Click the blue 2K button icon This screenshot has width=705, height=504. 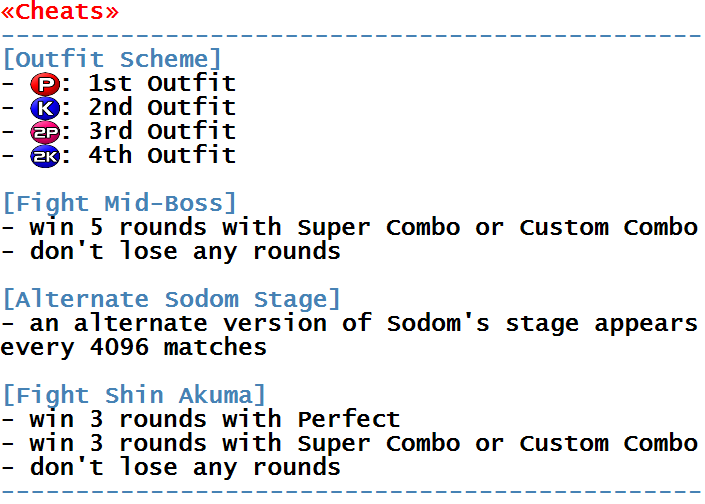pos(45,156)
